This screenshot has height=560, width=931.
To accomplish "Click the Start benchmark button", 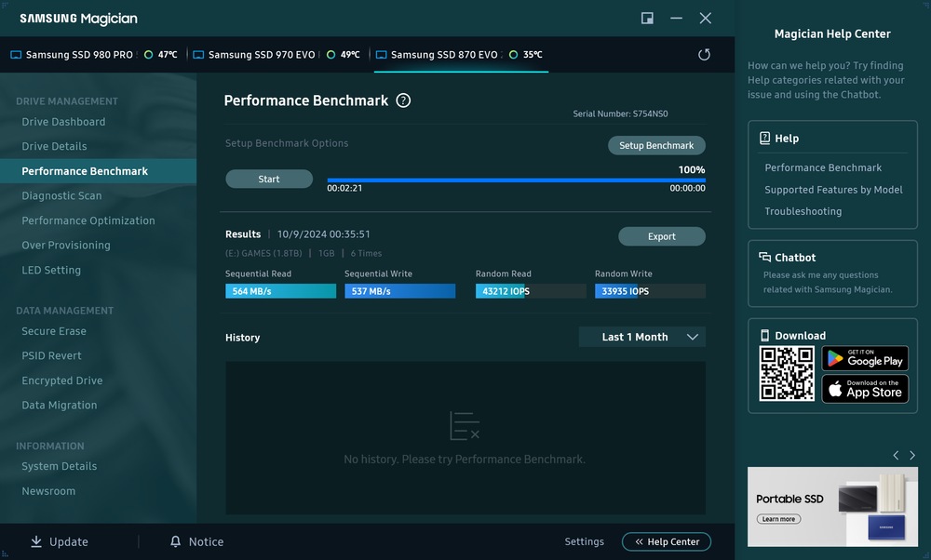I will point(269,179).
